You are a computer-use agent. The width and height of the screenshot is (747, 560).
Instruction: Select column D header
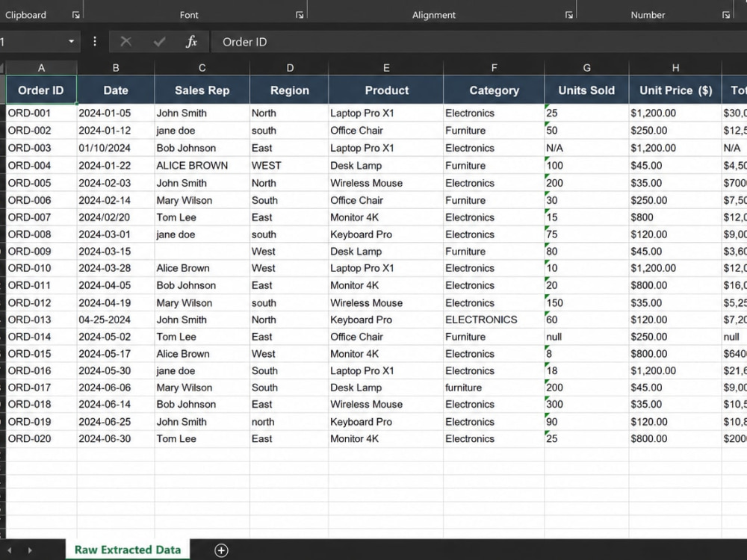(x=289, y=68)
